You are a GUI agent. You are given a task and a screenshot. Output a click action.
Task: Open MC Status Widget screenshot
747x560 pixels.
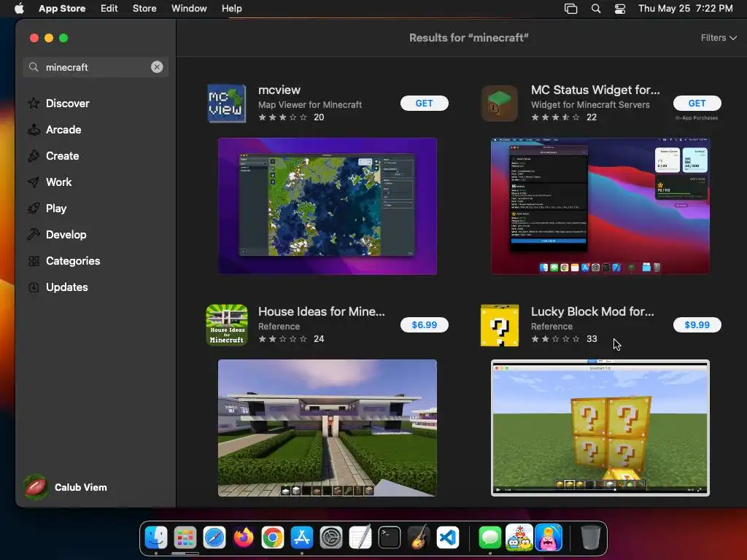click(x=600, y=206)
